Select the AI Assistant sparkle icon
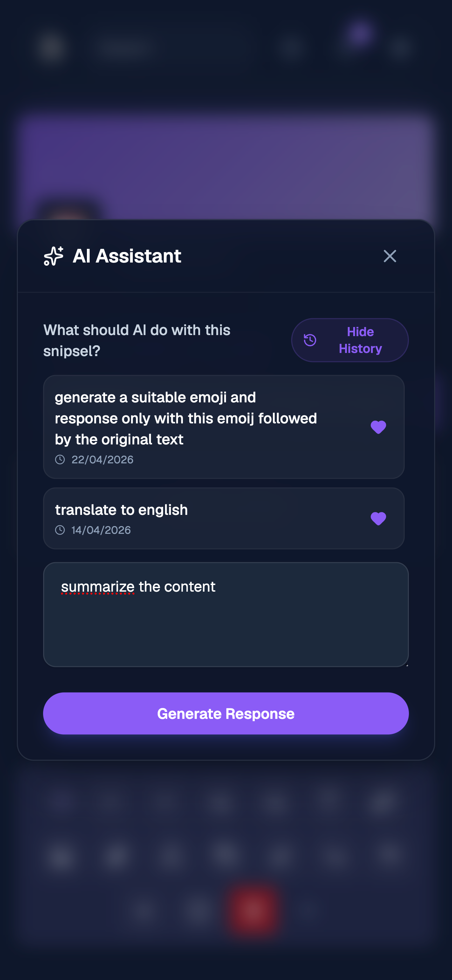The width and height of the screenshot is (452, 980). (x=53, y=256)
